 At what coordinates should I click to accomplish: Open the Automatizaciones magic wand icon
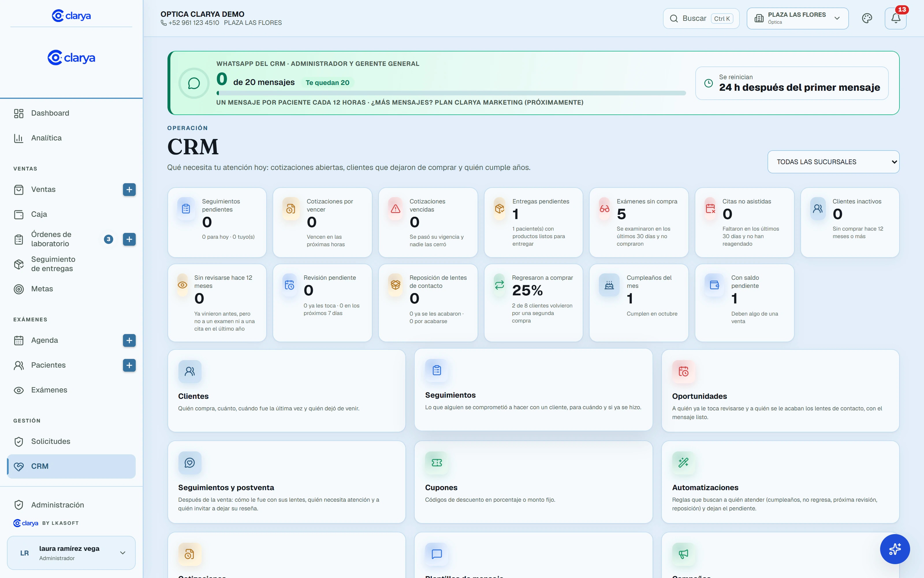pyautogui.click(x=683, y=463)
